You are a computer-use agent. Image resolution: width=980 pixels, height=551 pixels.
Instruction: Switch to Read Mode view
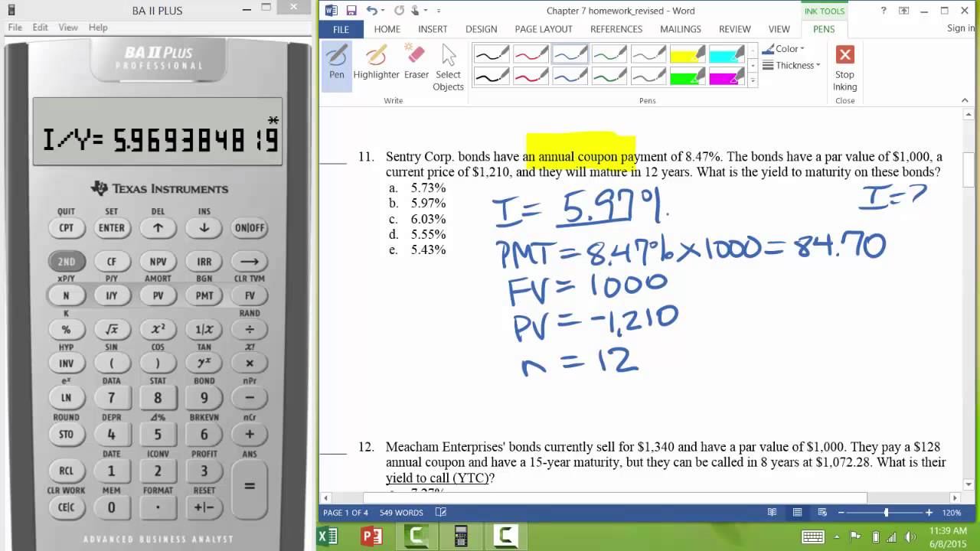click(x=772, y=513)
